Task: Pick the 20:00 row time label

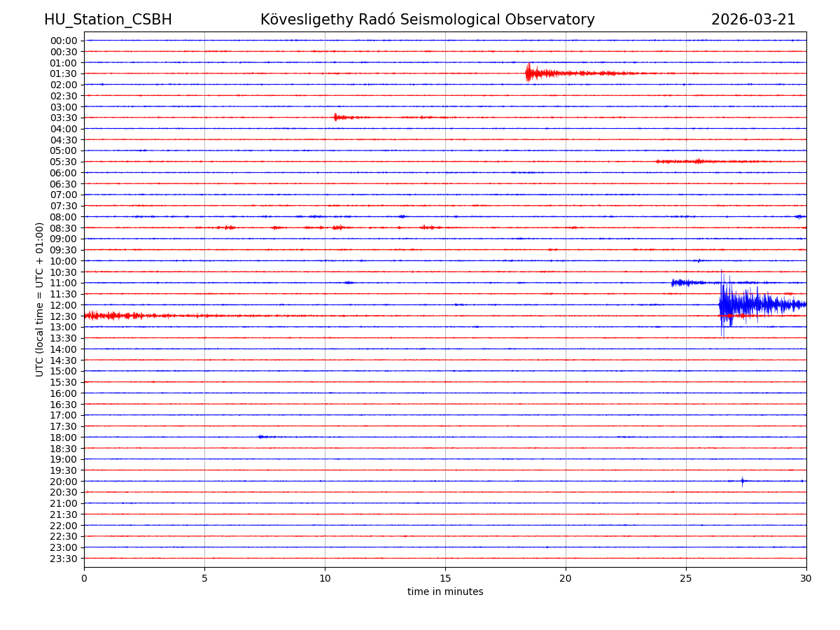Action: pos(63,482)
